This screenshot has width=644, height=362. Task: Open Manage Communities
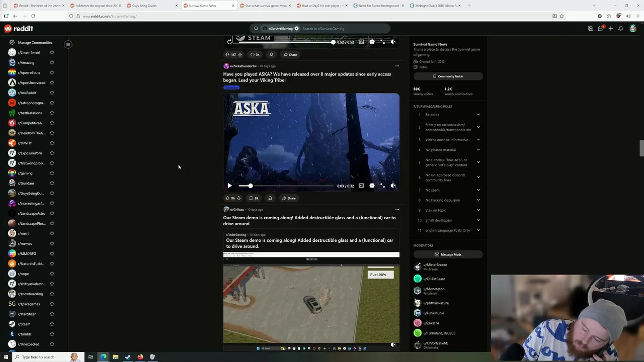tap(35, 43)
